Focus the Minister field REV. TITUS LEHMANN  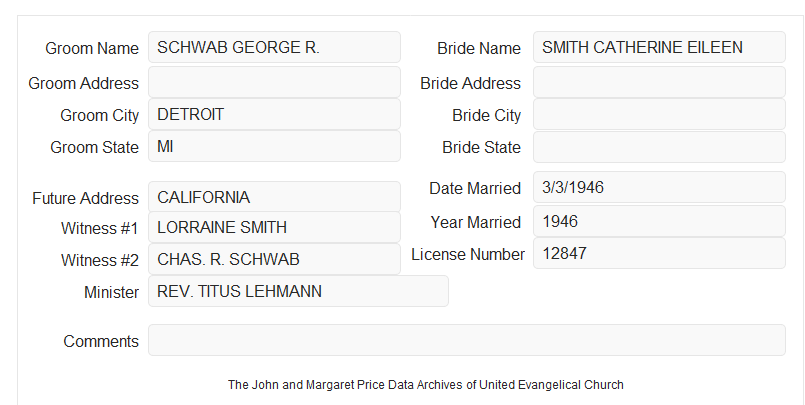click(x=298, y=291)
